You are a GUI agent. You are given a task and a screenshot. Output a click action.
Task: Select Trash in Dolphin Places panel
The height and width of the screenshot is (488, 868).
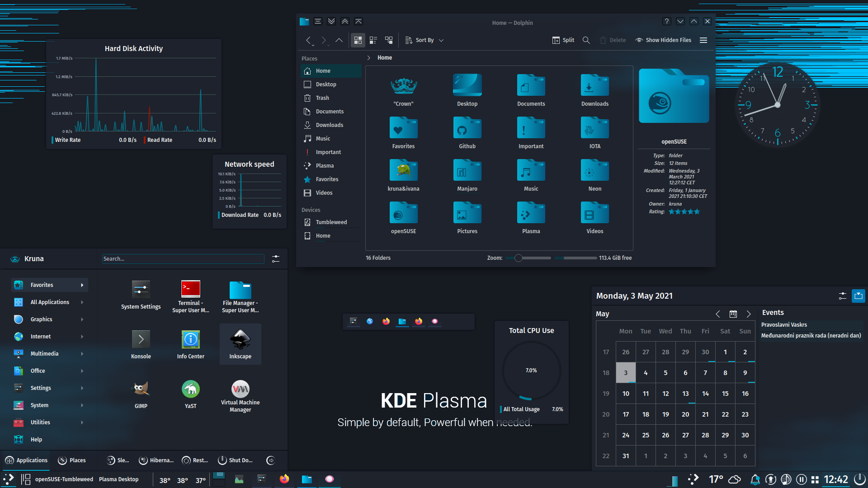click(331, 98)
